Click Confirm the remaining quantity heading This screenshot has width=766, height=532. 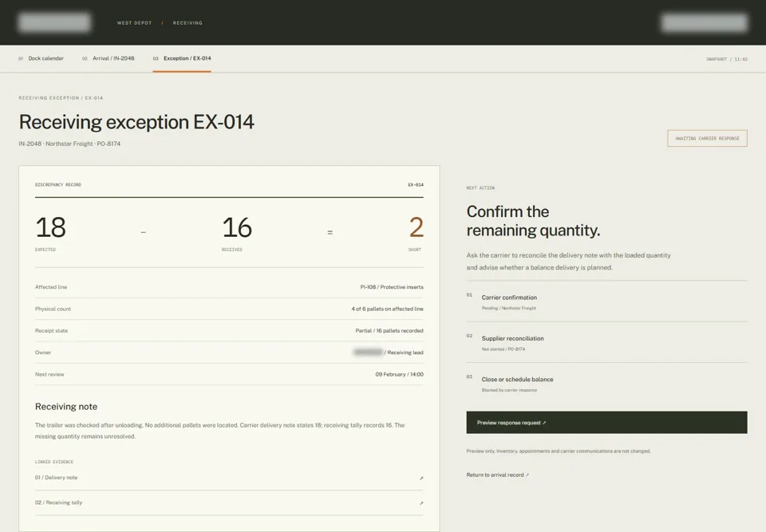coord(533,221)
